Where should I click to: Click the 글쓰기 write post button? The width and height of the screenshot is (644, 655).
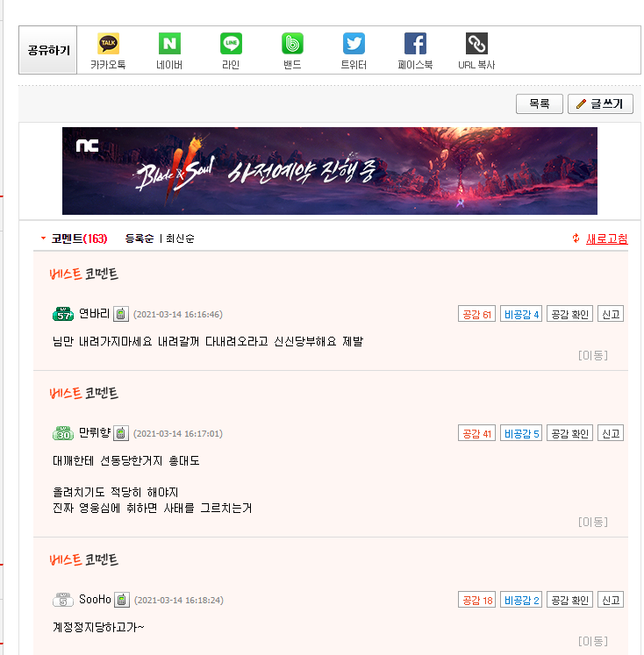point(600,103)
